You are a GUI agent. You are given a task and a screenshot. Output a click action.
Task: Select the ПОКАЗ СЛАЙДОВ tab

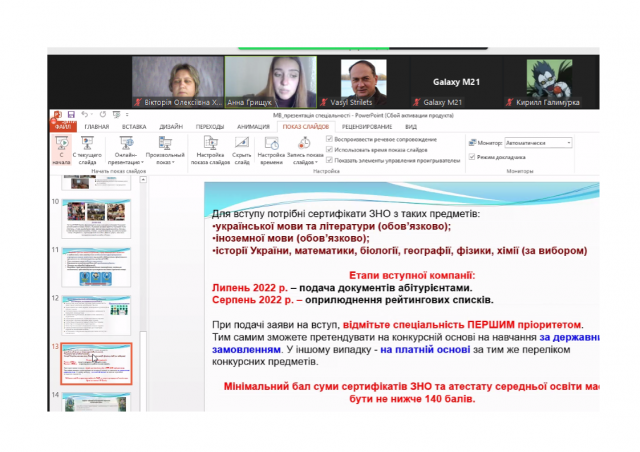point(306,127)
